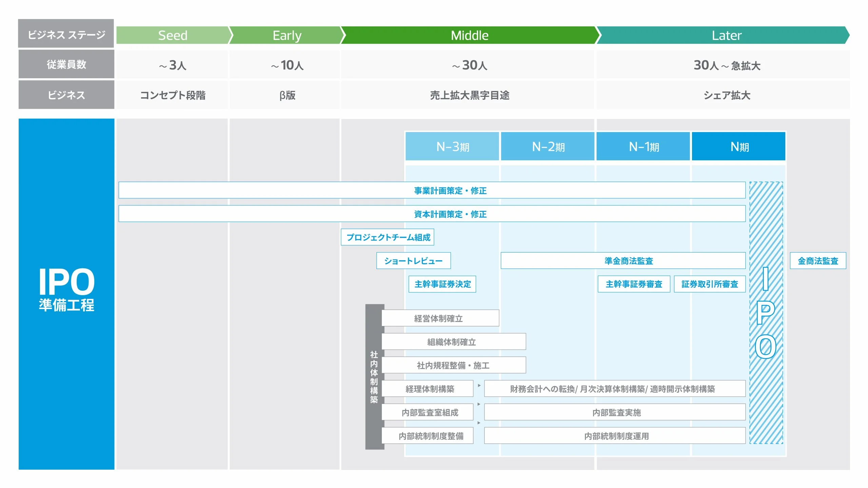This screenshot has height=488, width=868.
Task: Click the small arrow after 経理体制構築
Action: [479, 386]
